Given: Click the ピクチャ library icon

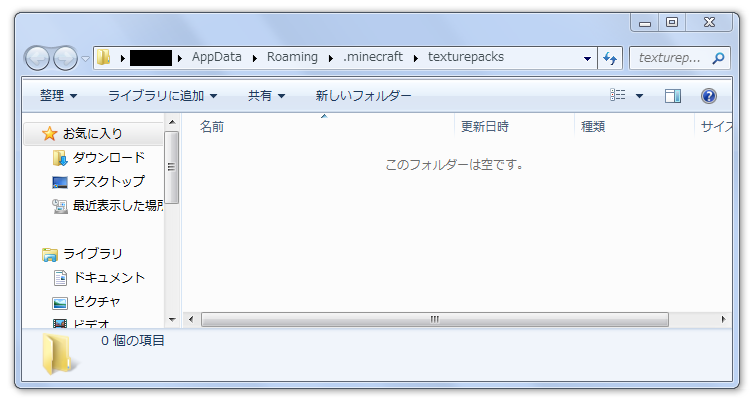Looking at the screenshot, I should click(x=60, y=303).
